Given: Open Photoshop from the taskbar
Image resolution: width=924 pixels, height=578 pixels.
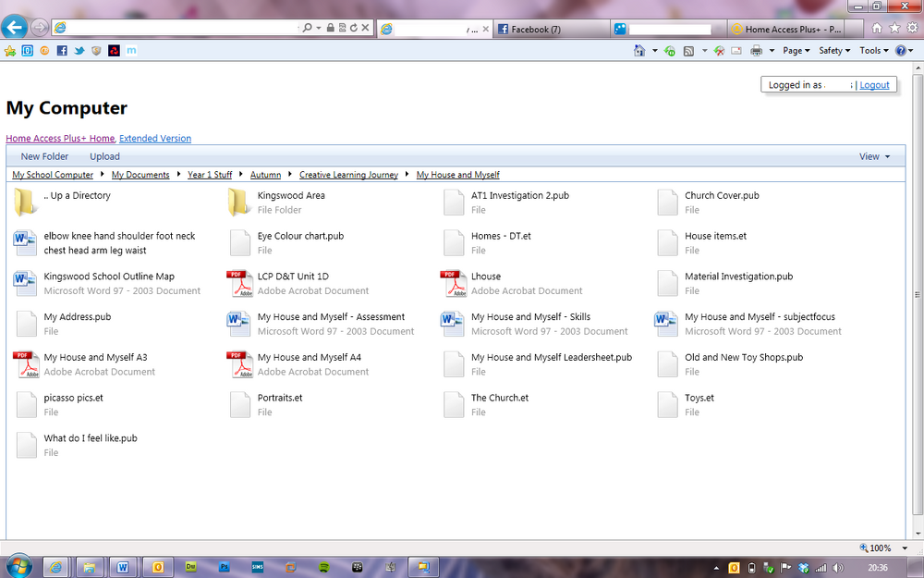Looking at the screenshot, I should tap(225, 567).
